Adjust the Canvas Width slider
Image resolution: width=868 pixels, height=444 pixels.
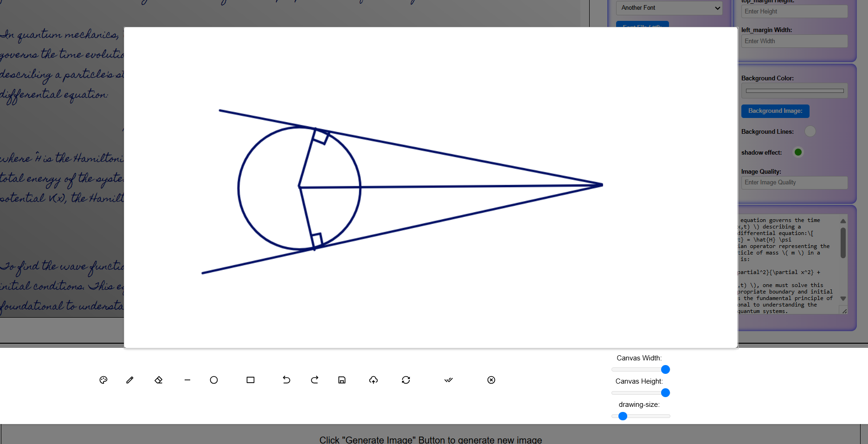click(641, 369)
